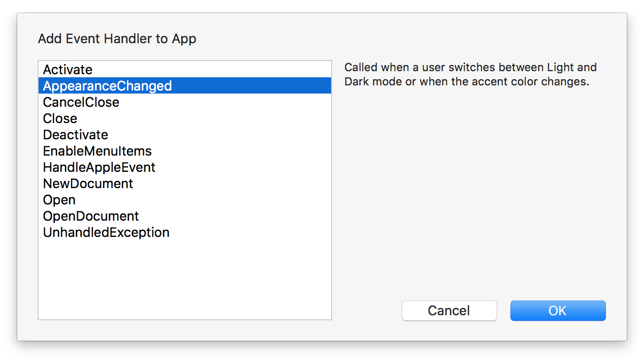Select UnhandledException in the event list
This screenshot has height=362, width=644.
pos(185,232)
